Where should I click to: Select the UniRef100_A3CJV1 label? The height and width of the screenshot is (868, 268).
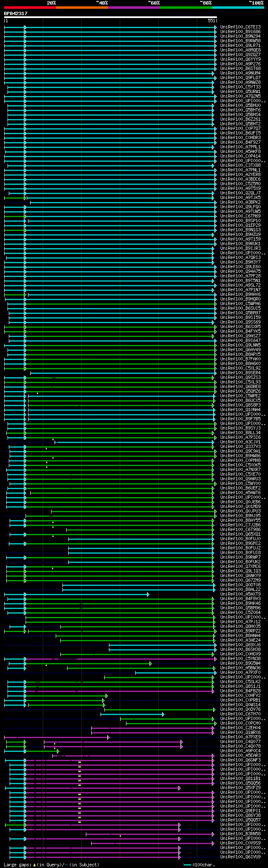click(x=240, y=442)
